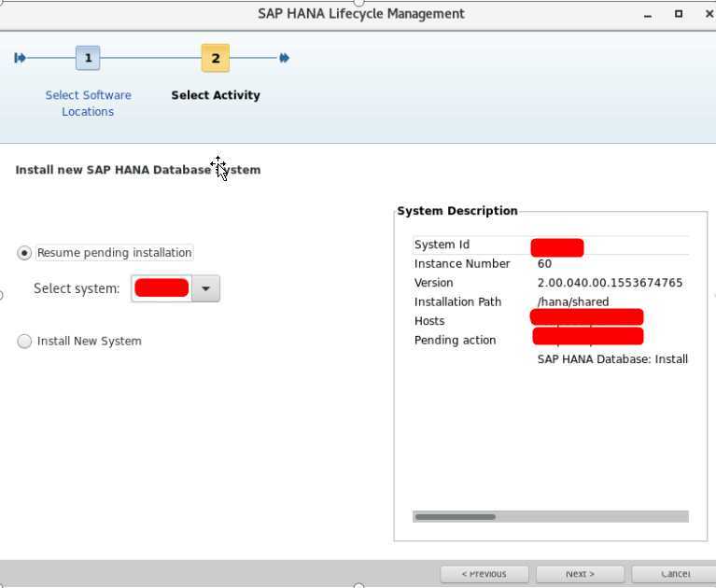Go to step 1 box
Image resolution: width=716 pixels, height=588 pixels.
coord(88,58)
